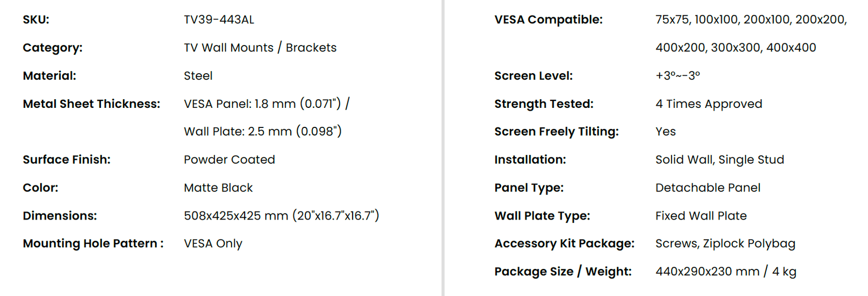
Task: Select the Screws, Ziplock Polybag accessory text
Action: [725, 243]
